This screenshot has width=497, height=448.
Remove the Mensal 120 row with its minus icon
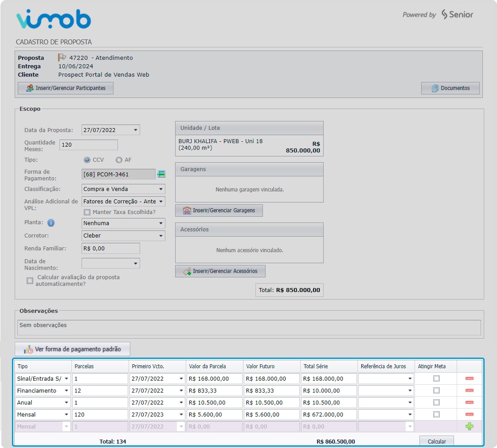pyautogui.click(x=469, y=414)
